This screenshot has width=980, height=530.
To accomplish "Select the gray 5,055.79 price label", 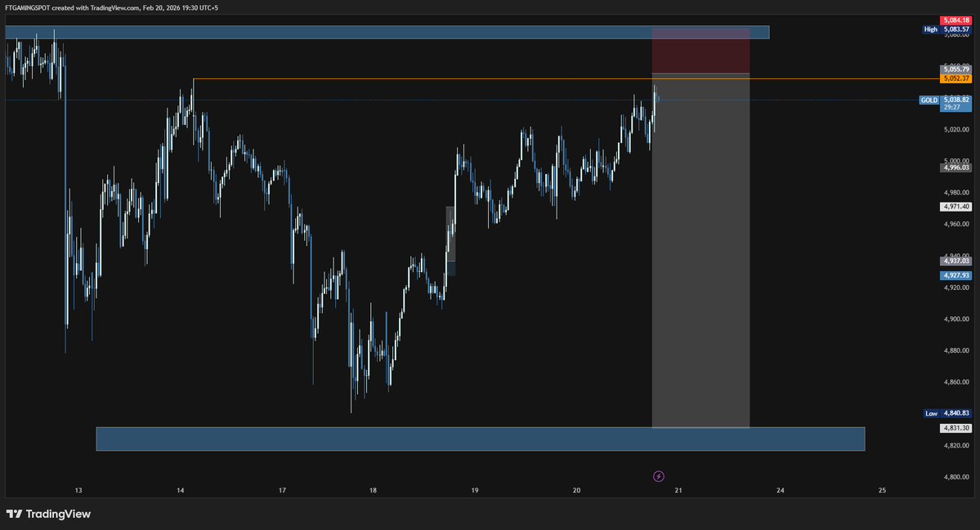I will pos(956,69).
